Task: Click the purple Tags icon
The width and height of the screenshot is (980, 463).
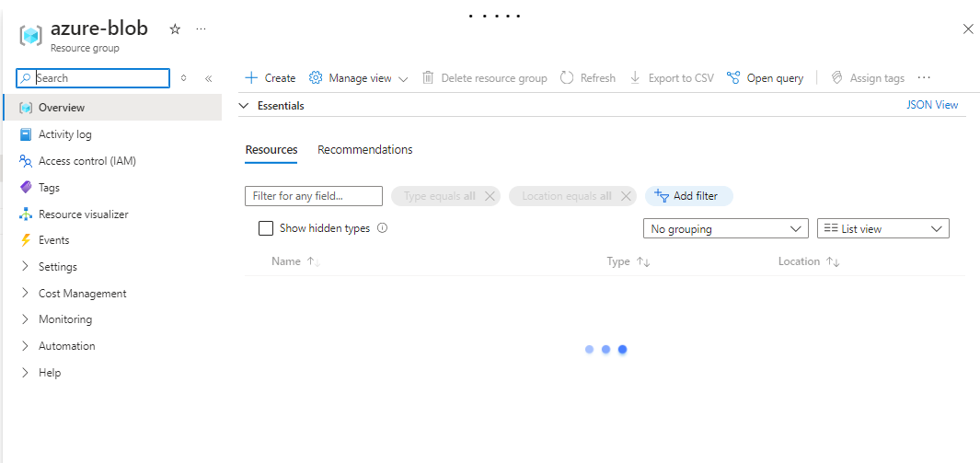Action: tap(26, 188)
